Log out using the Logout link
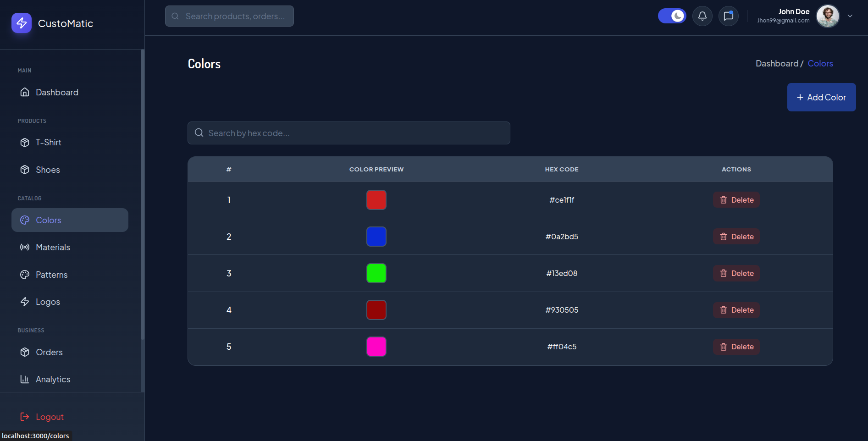 [42, 417]
